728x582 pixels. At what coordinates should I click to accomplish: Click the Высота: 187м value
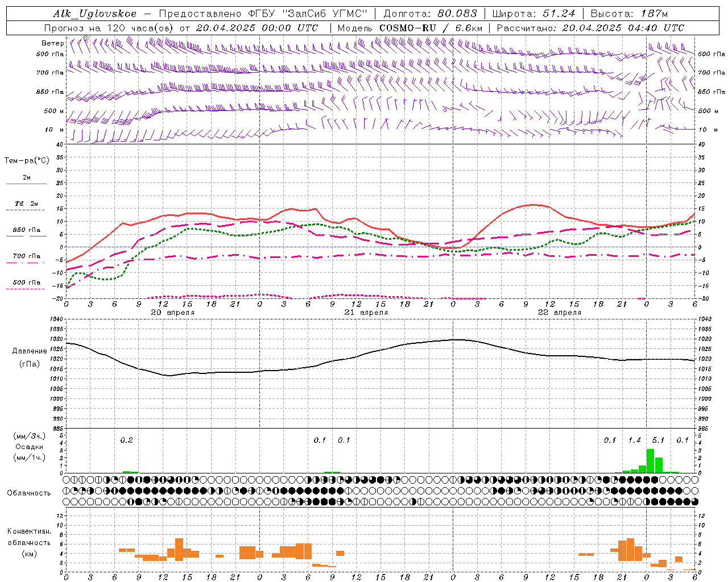(629, 14)
